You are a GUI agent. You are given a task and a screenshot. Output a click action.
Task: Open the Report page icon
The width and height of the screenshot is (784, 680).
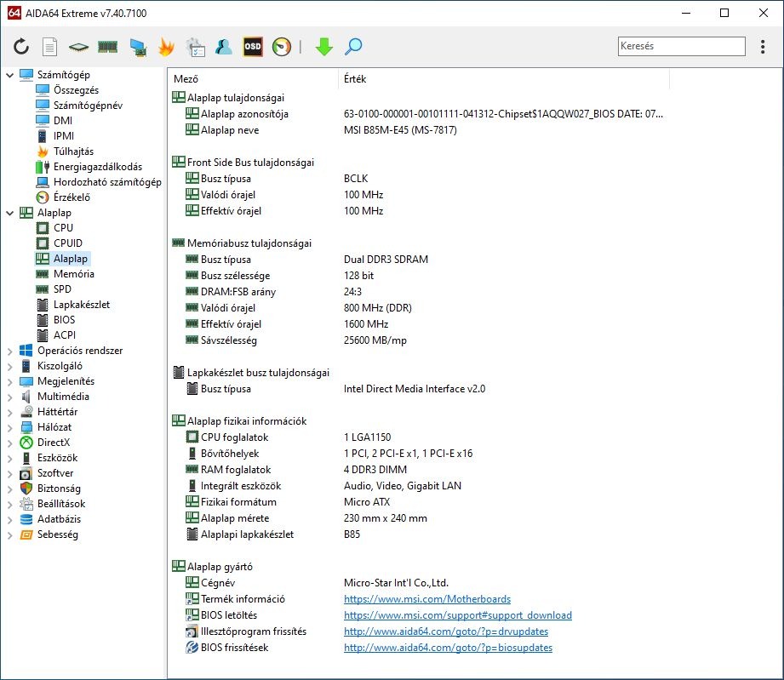pos(49,47)
